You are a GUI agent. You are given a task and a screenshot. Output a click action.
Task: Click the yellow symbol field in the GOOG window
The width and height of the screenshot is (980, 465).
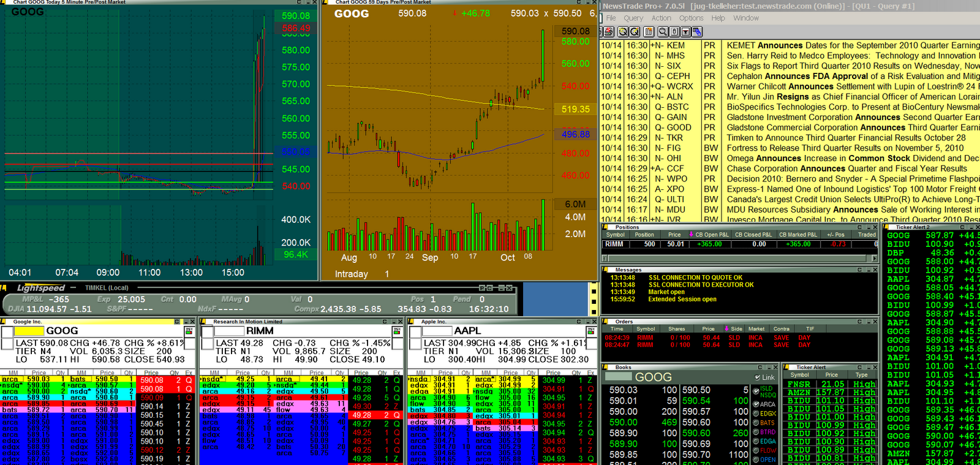(x=30, y=331)
